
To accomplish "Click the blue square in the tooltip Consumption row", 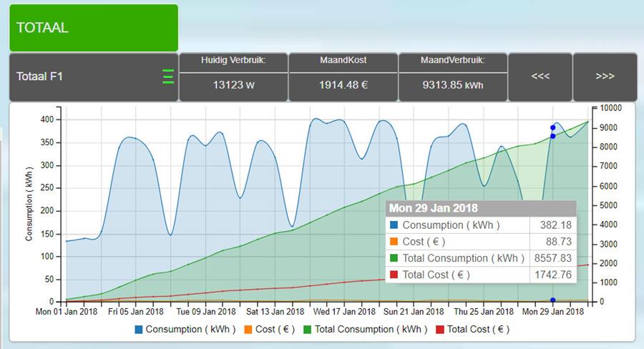I will [x=394, y=225].
